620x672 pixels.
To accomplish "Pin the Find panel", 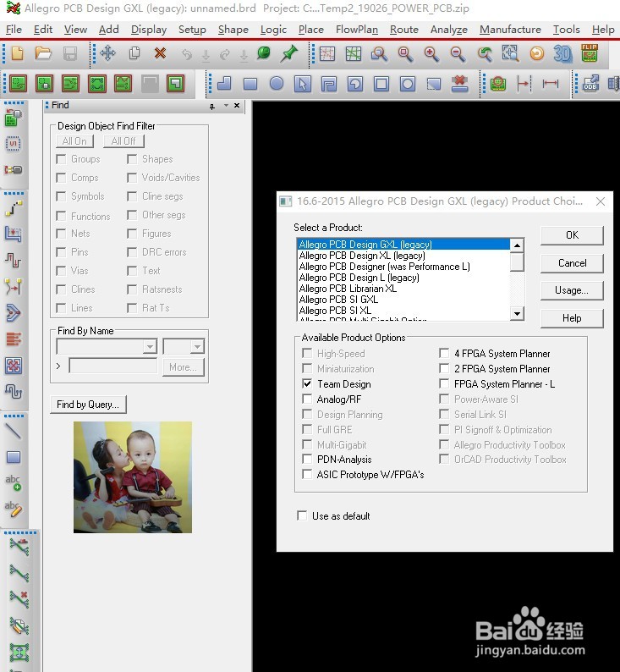I will pyautogui.click(x=212, y=107).
